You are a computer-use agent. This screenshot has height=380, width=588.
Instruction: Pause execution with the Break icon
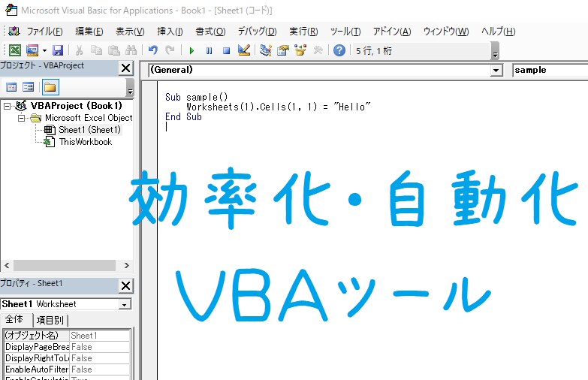[209, 50]
